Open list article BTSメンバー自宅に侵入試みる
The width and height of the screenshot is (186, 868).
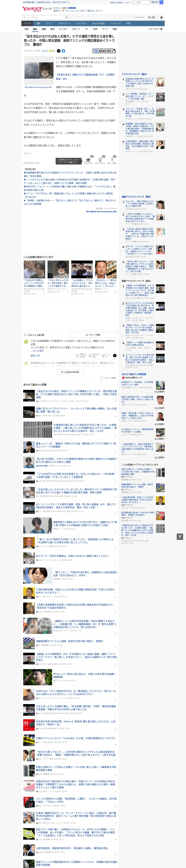click(x=84, y=676)
